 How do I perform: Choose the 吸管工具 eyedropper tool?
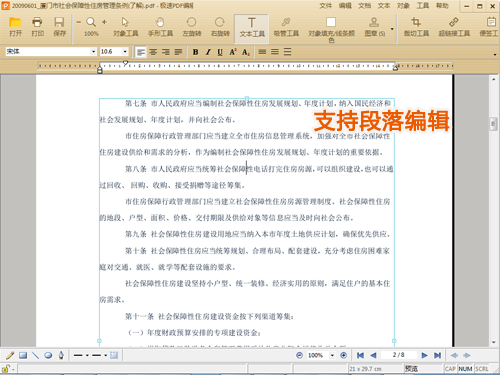[x=286, y=26]
